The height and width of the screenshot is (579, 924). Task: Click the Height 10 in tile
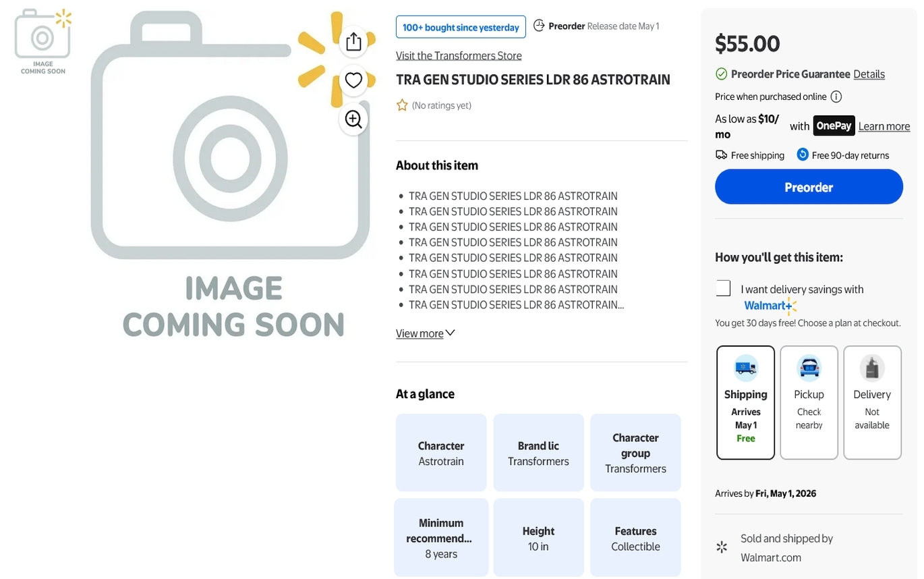[538, 538]
